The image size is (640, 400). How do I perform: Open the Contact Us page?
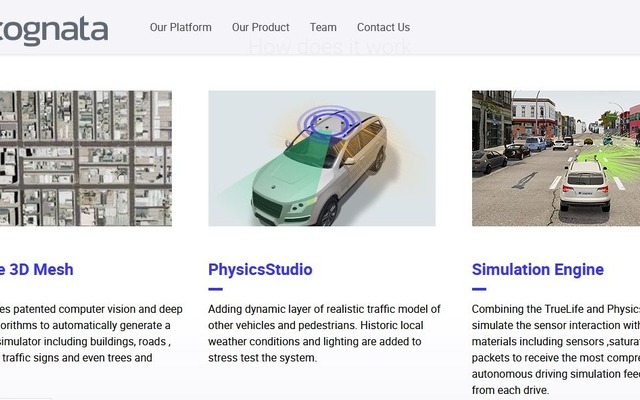point(383,27)
